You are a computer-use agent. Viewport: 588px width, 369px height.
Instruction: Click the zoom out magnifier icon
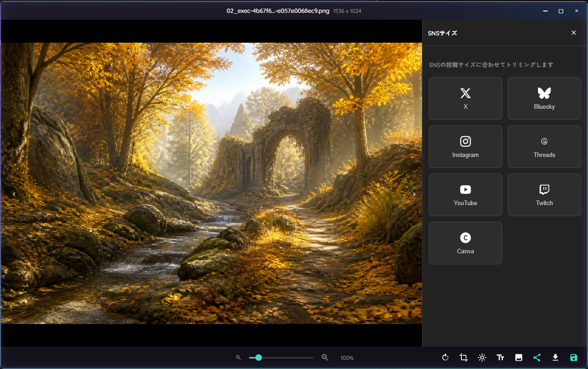click(x=238, y=358)
